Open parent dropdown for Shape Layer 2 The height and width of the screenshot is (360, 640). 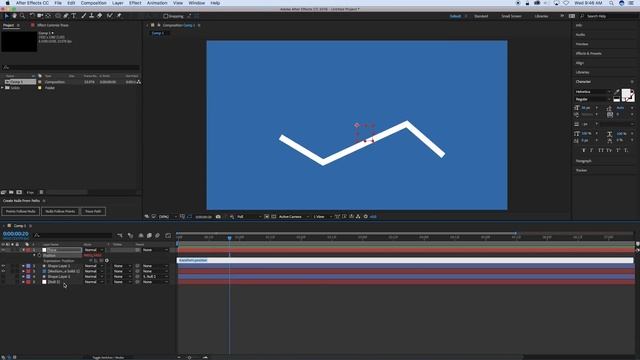(155, 277)
